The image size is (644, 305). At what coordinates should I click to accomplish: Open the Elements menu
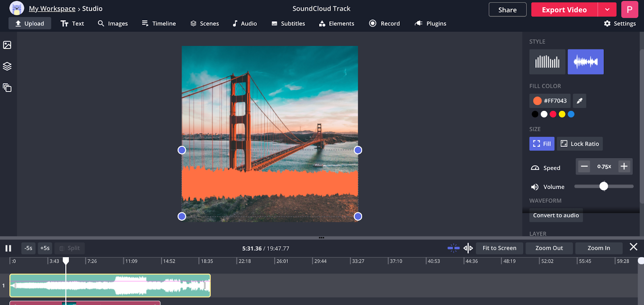[x=336, y=24]
